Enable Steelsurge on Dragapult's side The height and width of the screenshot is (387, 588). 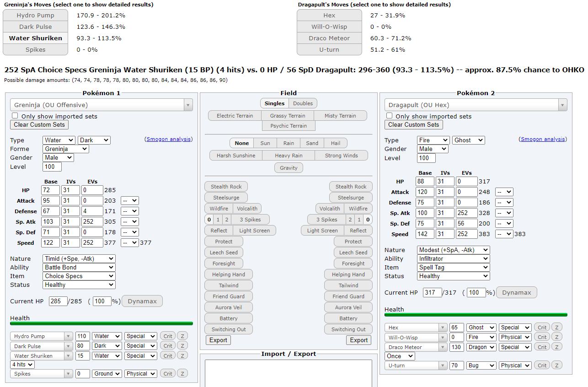351,198
